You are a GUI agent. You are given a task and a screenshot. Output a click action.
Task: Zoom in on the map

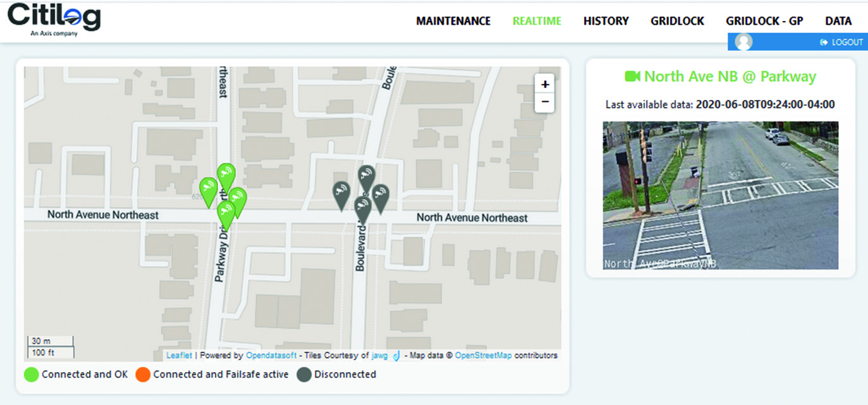tap(545, 84)
